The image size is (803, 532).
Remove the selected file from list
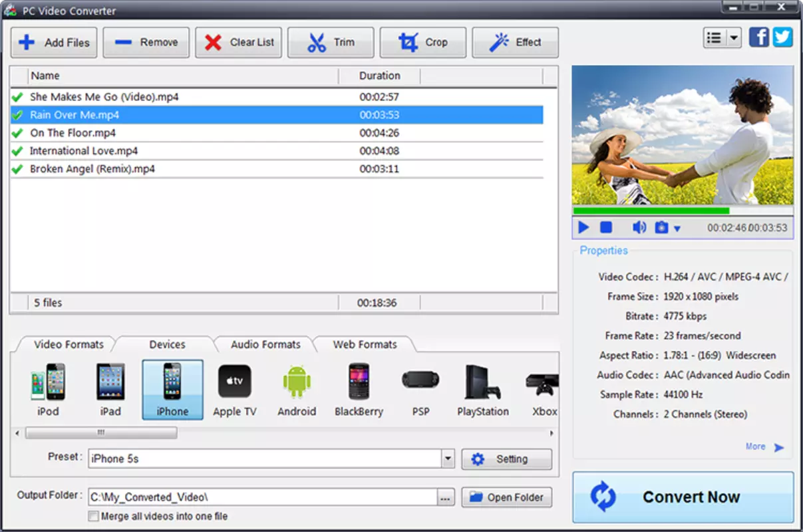click(146, 43)
